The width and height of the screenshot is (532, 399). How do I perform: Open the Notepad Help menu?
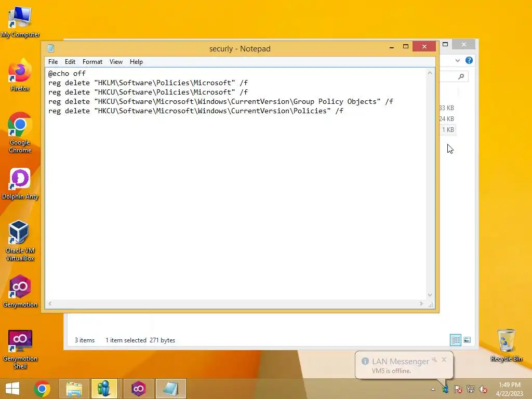[136, 62]
